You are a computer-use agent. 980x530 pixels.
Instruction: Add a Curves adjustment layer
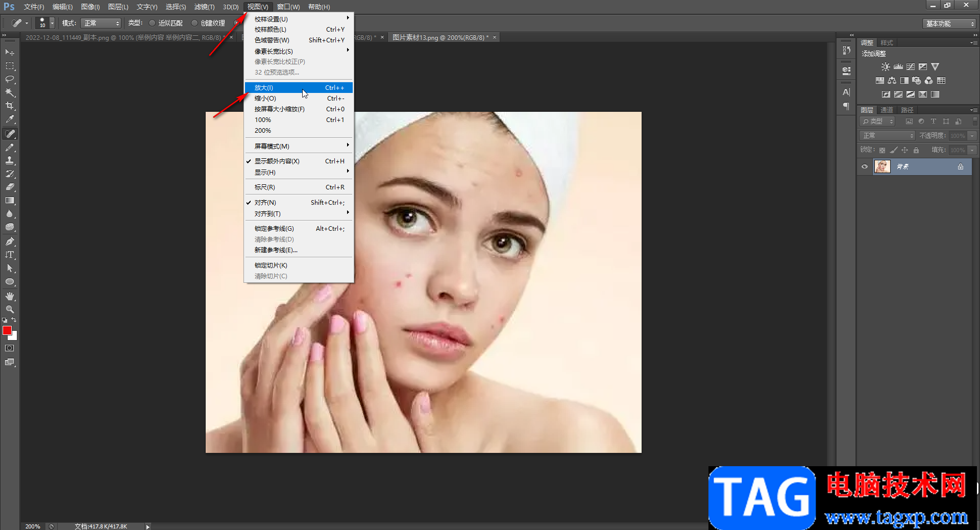click(911, 67)
